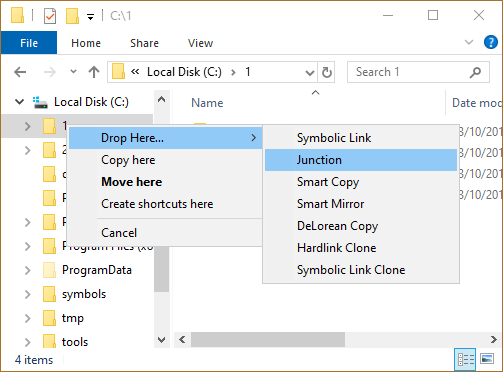This screenshot has width=503, height=372.
Task: Click the New Folder quick access icon
Action: (x=72, y=16)
